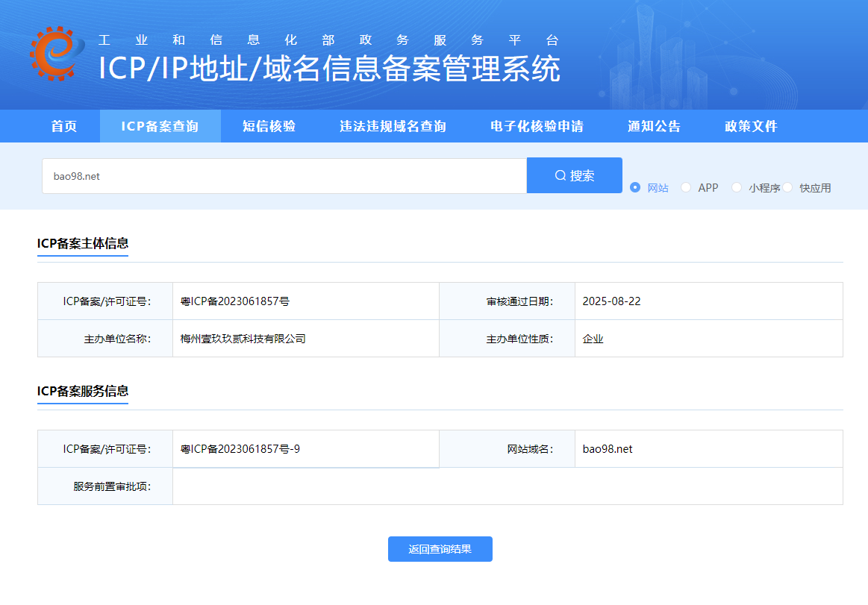Select the 快应用 radio button
Image resolution: width=868 pixels, height=605 pixels.
pyautogui.click(x=787, y=188)
